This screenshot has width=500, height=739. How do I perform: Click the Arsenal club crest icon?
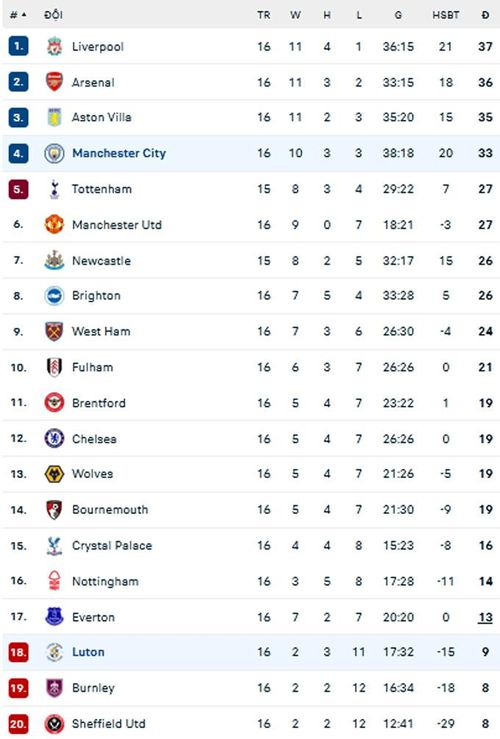[x=54, y=82]
